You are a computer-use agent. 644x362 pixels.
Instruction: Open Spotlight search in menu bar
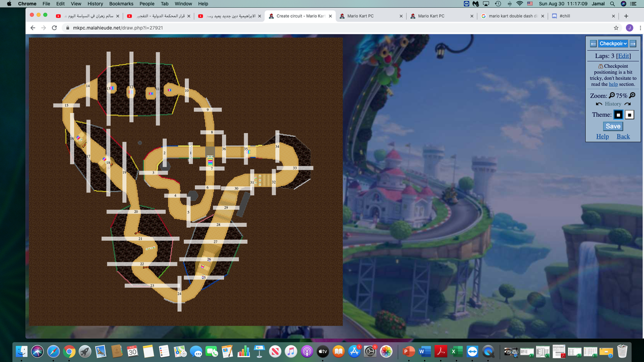tap(612, 4)
